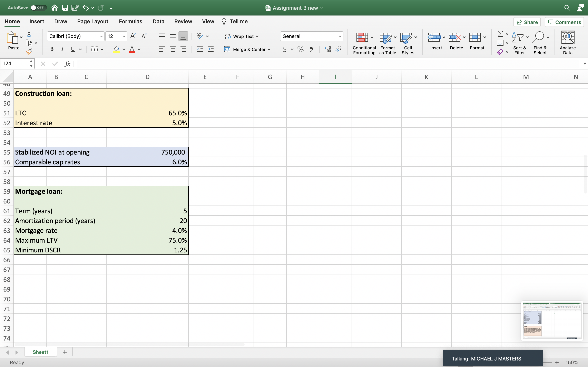The width and height of the screenshot is (588, 367).
Task: Apply percent number style
Action: tap(300, 49)
